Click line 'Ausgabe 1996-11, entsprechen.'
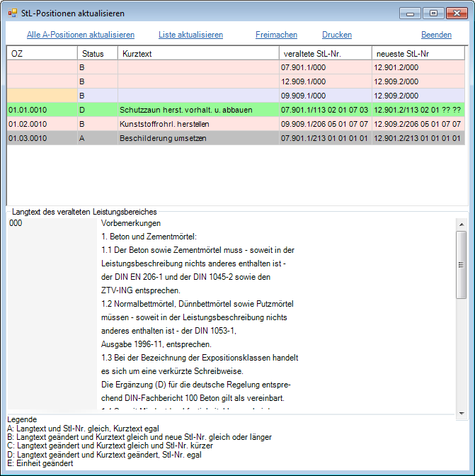 (x=156, y=344)
